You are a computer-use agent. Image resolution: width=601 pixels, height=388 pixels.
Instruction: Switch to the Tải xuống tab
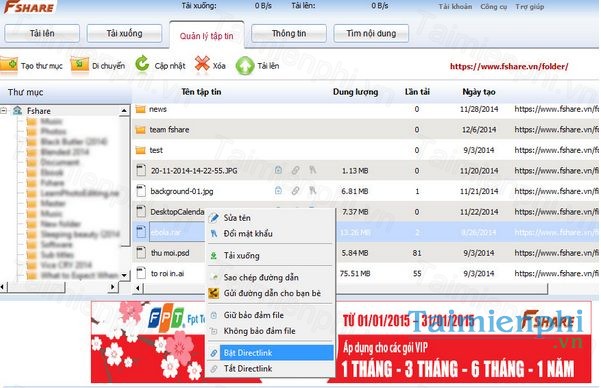124,33
